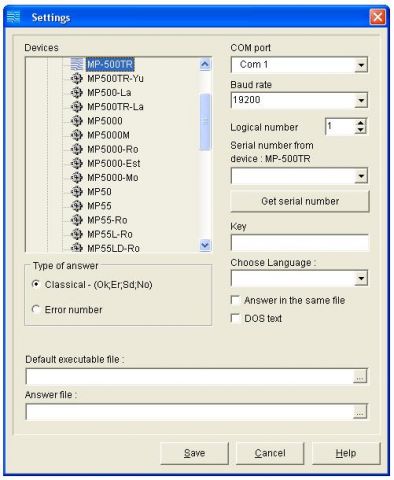
Task: Decrease the Logical number value
Action: 360,130
